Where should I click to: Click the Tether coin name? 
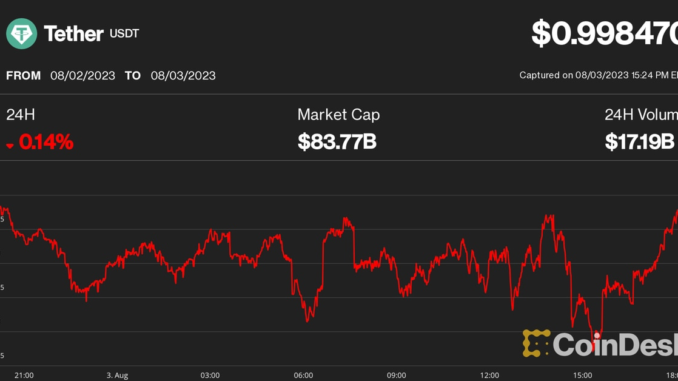pyautogui.click(x=74, y=34)
